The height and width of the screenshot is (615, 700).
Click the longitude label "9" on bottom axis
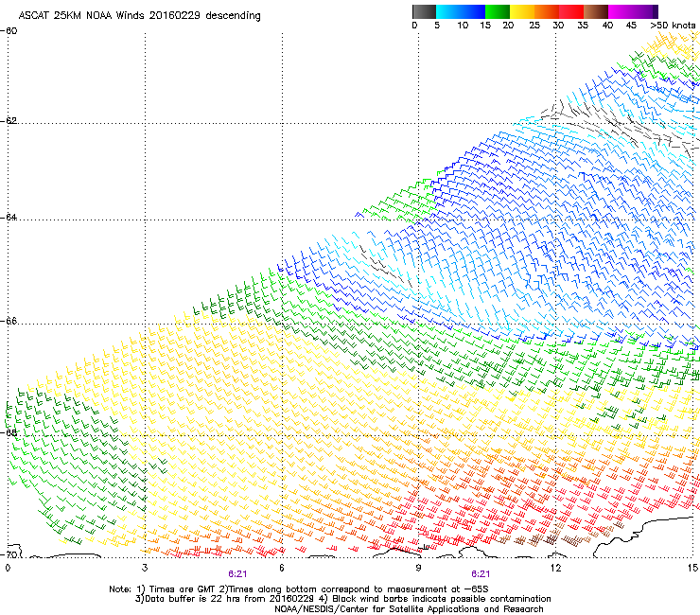tap(418, 568)
